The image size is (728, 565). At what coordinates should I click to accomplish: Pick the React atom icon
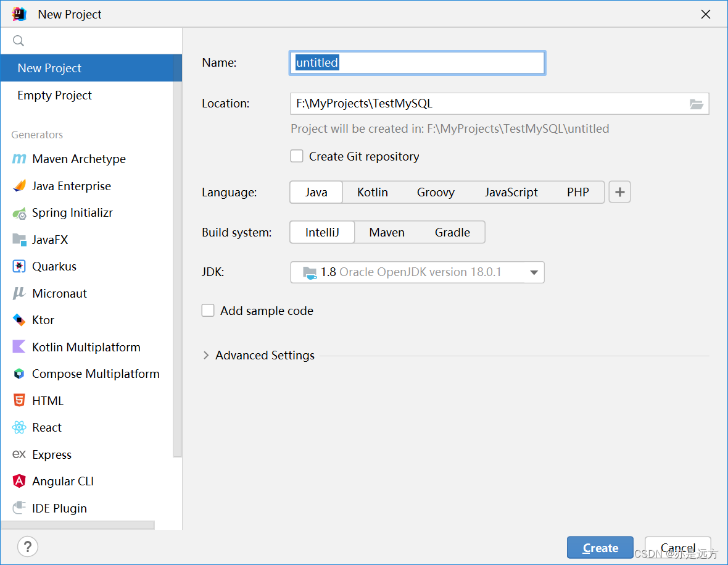[x=19, y=427]
